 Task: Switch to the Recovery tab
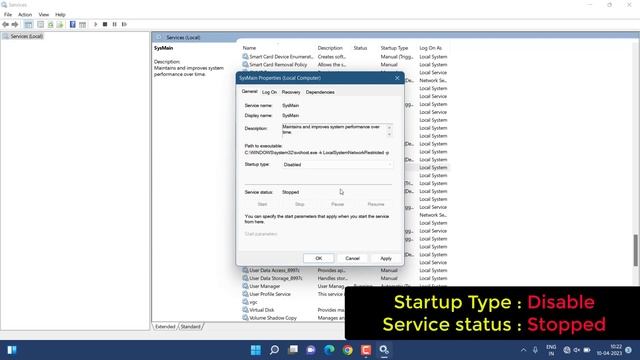click(x=291, y=92)
